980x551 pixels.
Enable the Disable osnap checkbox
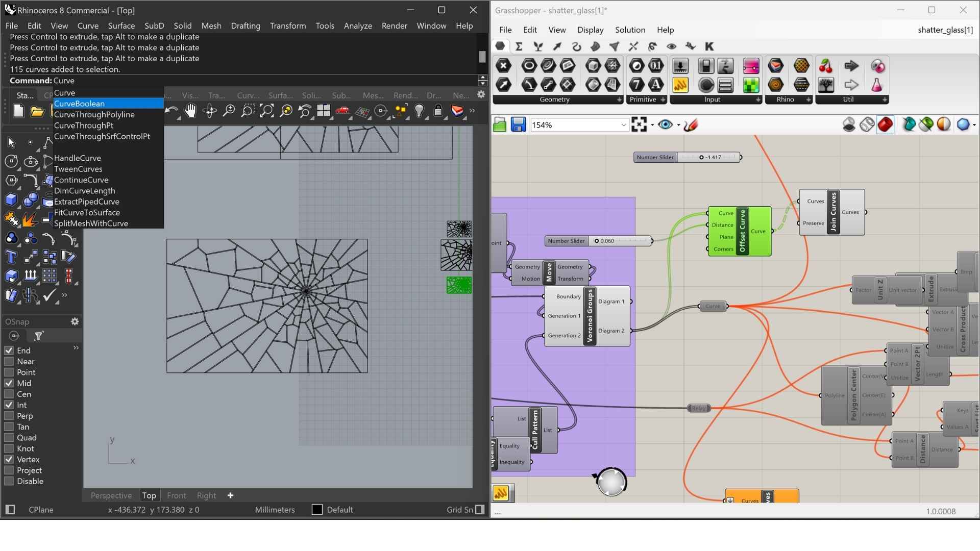pyautogui.click(x=9, y=481)
